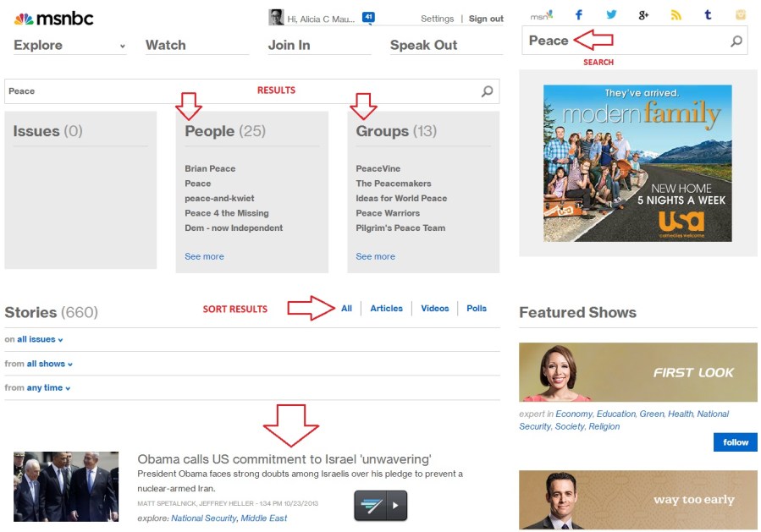Screen dimensions: 761x532
Task: Follow the First Look show
Action: [x=735, y=442]
